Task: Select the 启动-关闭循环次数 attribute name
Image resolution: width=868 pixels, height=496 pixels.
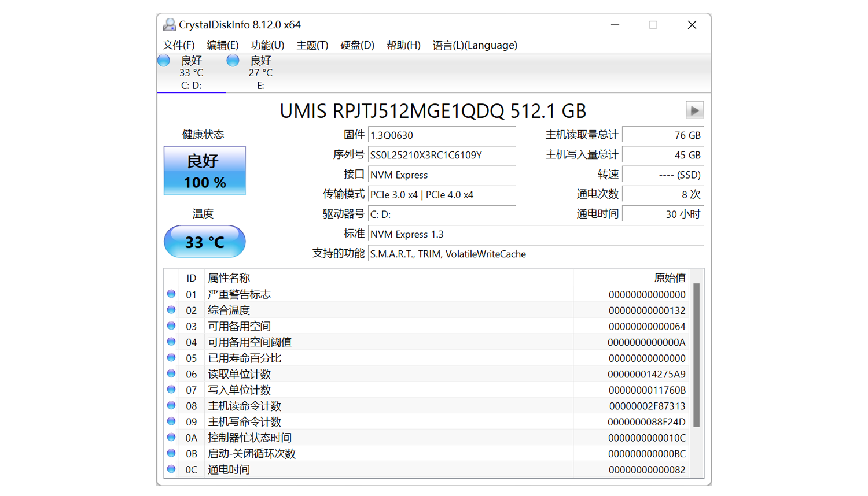Action: (252, 453)
